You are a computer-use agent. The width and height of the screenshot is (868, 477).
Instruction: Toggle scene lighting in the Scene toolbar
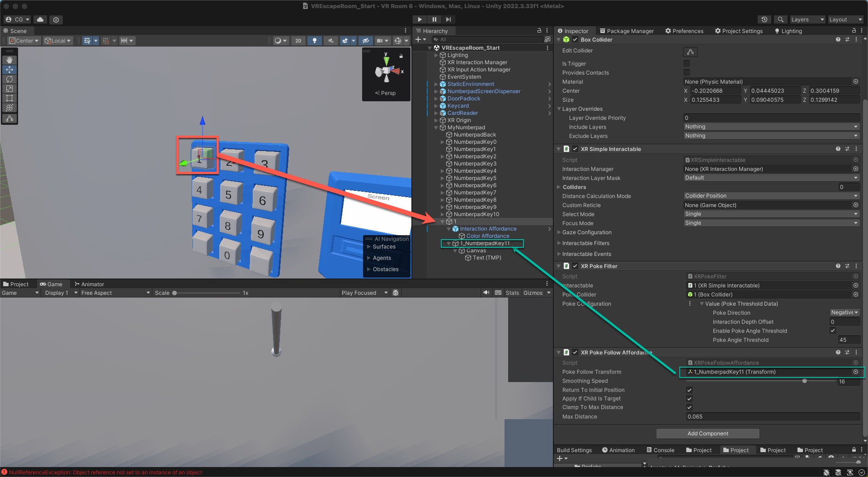[314, 41]
